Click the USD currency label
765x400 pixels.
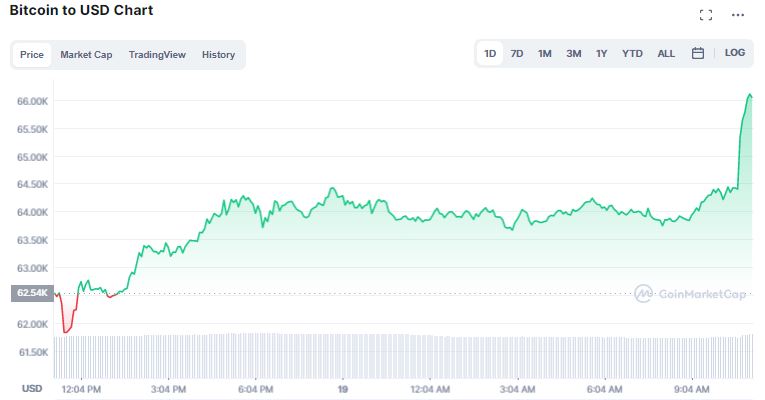32,389
